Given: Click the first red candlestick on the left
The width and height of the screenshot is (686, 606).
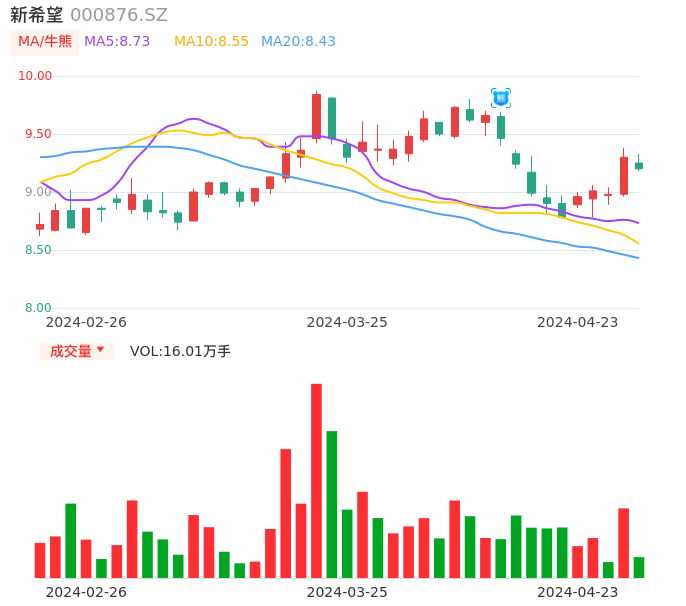Looking at the screenshot, I should 40,227.
